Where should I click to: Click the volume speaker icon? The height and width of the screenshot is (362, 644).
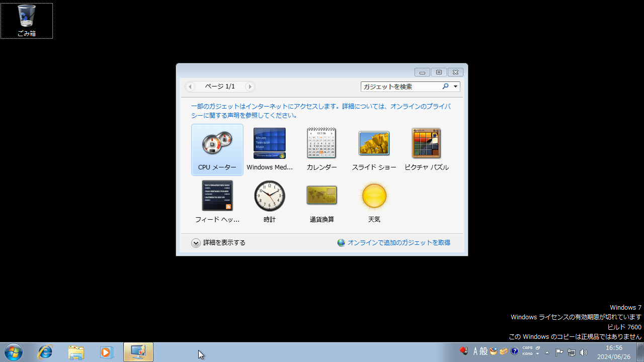click(584, 352)
